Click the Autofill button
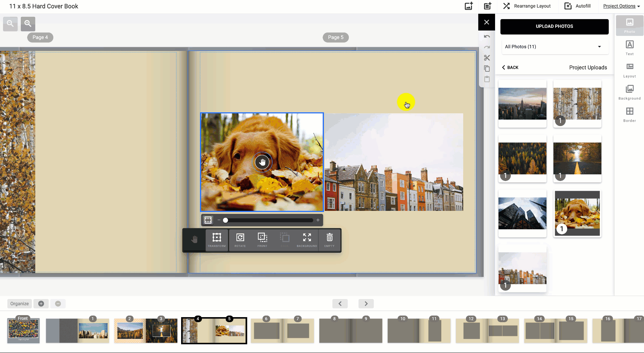644x353 pixels. click(578, 6)
